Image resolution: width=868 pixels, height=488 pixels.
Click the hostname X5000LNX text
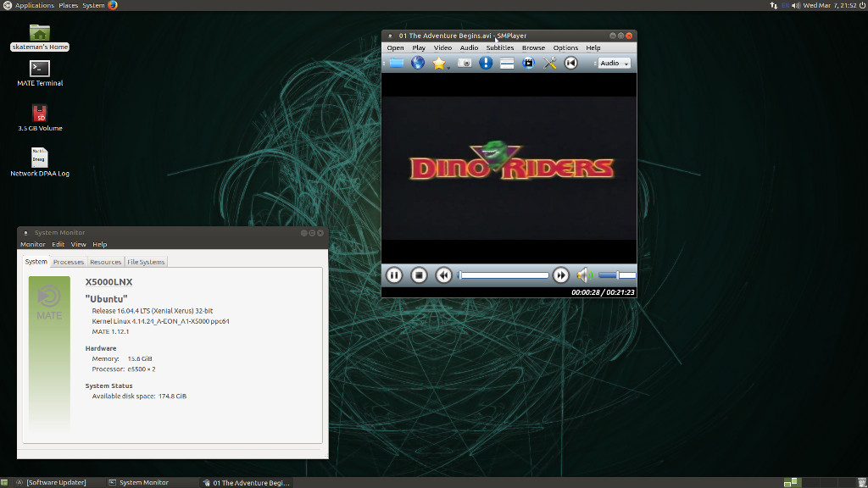click(109, 281)
